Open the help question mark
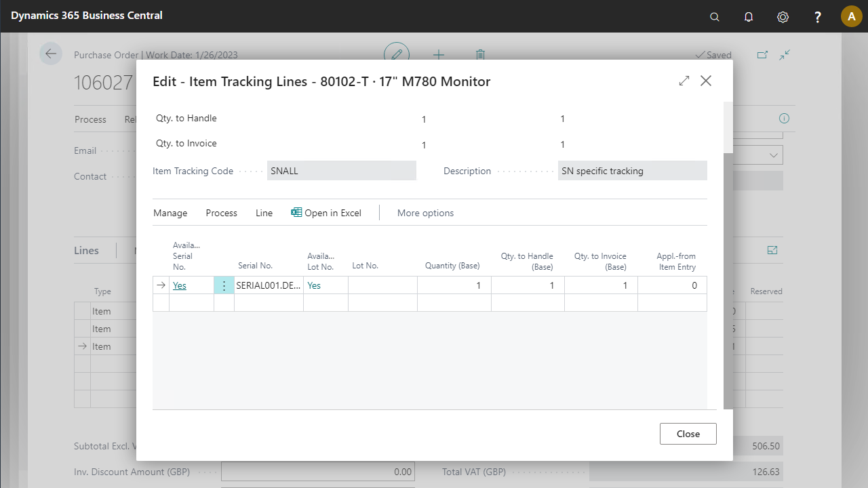The image size is (868, 488). pos(818,17)
